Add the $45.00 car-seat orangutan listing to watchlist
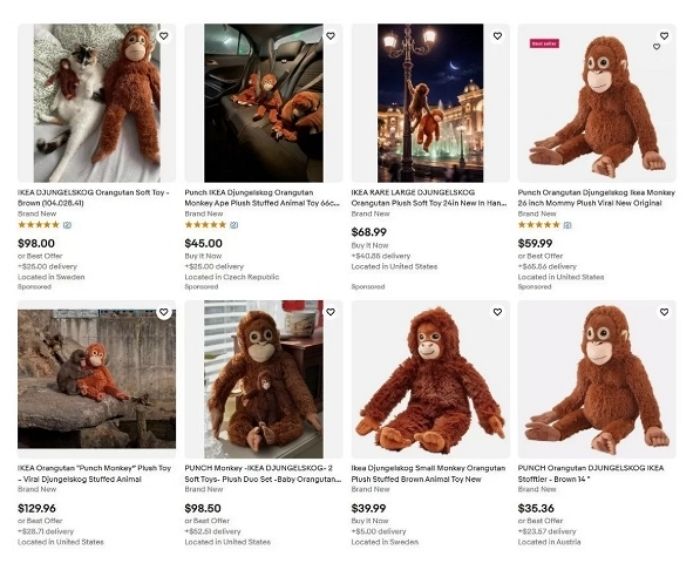This screenshot has height=570, width=700. pos(330,36)
